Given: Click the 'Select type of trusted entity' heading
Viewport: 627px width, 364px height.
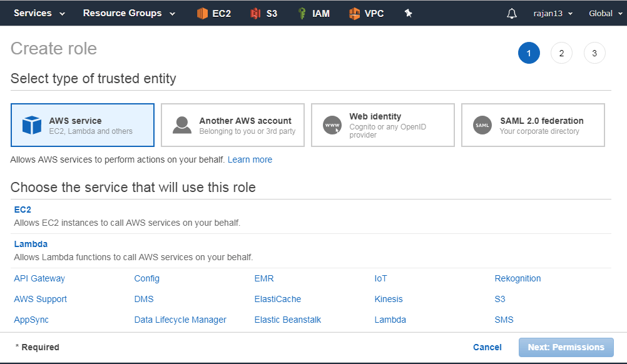Looking at the screenshot, I should 93,79.
